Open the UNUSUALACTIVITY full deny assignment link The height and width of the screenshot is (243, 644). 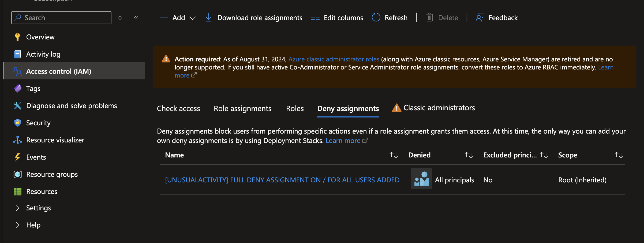point(282,180)
